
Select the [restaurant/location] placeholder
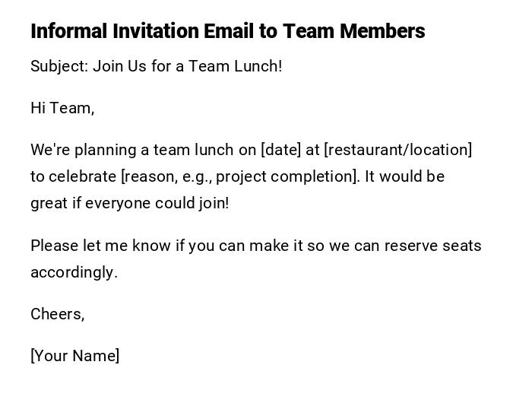[397, 150]
